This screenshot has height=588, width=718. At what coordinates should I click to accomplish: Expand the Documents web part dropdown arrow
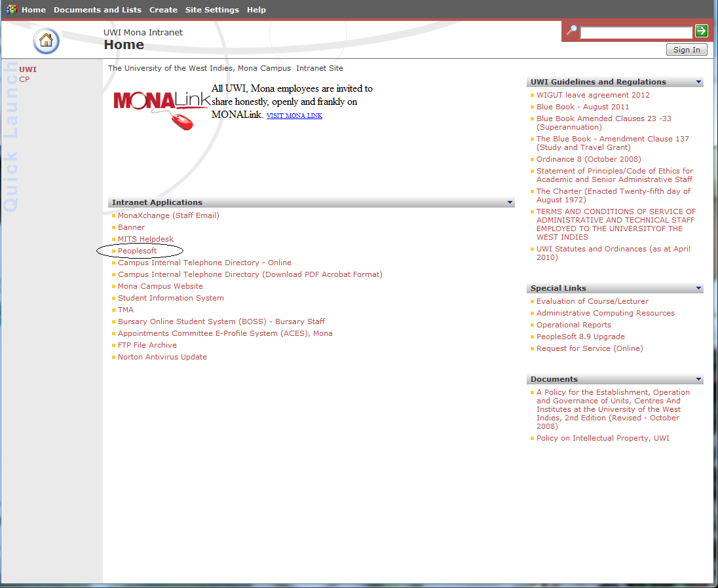tap(698, 379)
